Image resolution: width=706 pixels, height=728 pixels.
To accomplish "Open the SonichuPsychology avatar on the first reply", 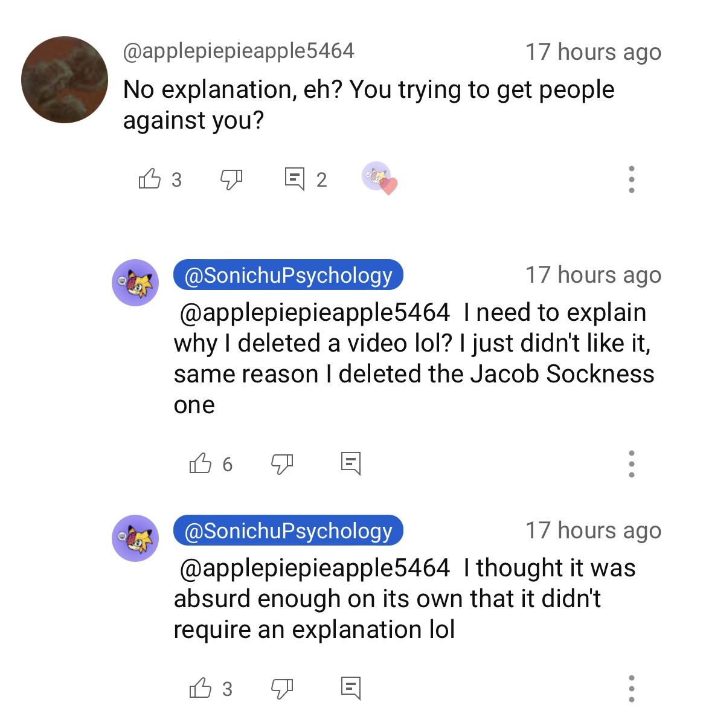I will 135,283.
